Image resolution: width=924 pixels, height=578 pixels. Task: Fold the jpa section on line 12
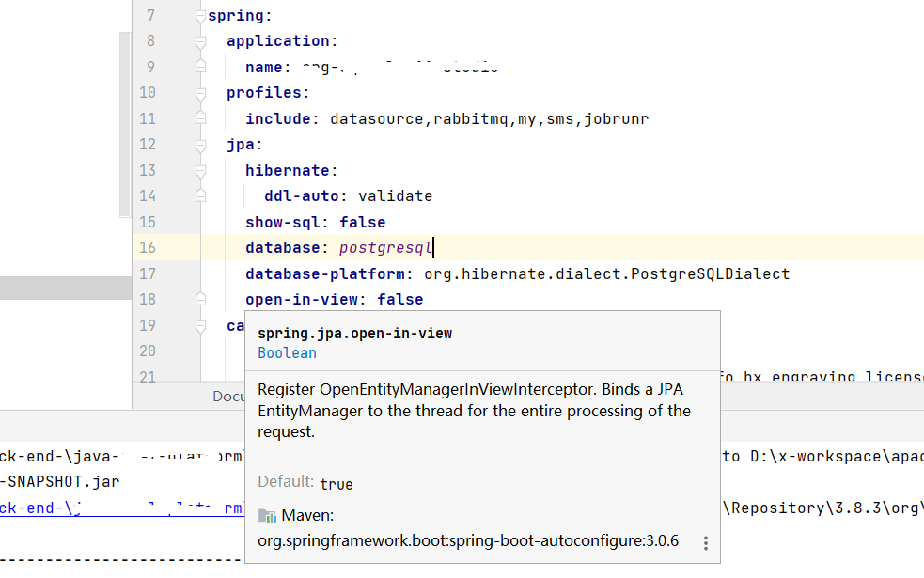pyautogui.click(x=200, y=145)
